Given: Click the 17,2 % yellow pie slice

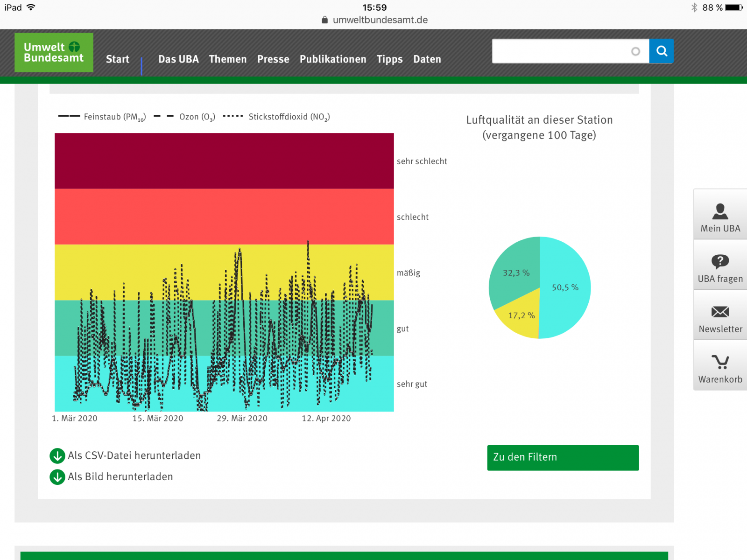Looking at the screenshot, I should 521,316.
